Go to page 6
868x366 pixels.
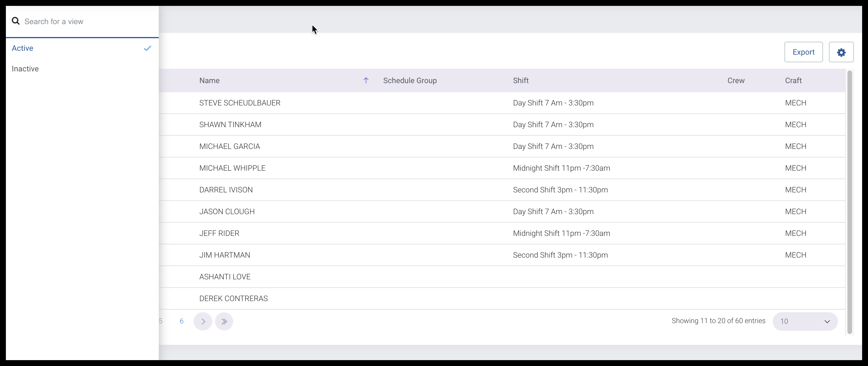click(182, 321)
